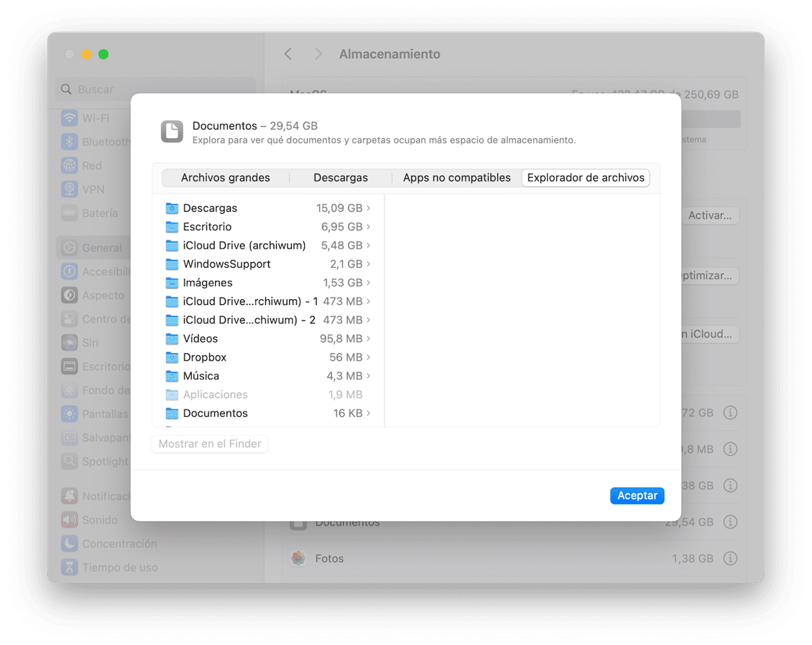The height and width of the screenshot is (645, 812).
Task: Click the Imágenes folder icon
Action: tap(172, 283)
